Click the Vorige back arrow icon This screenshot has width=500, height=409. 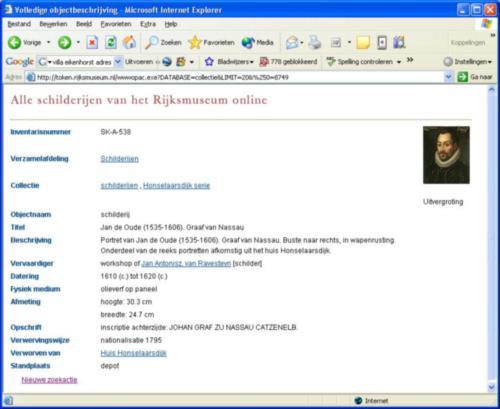point(14,42)
